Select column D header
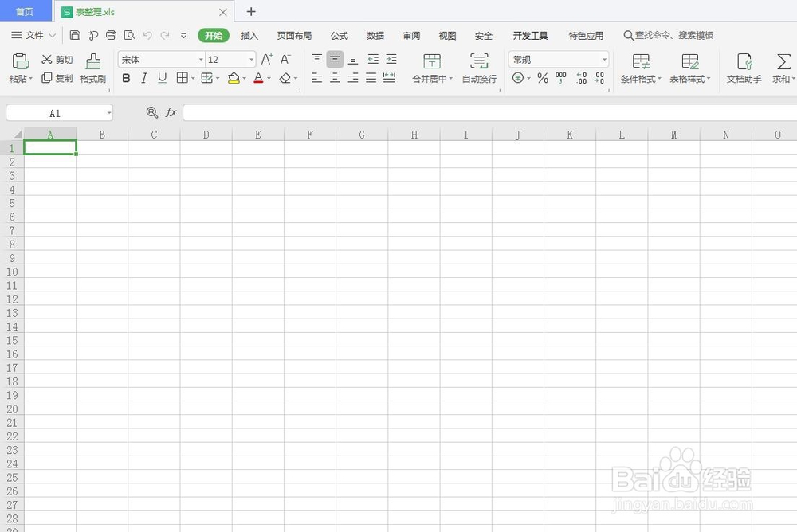797x532 pixels. (x=206, y=135)
